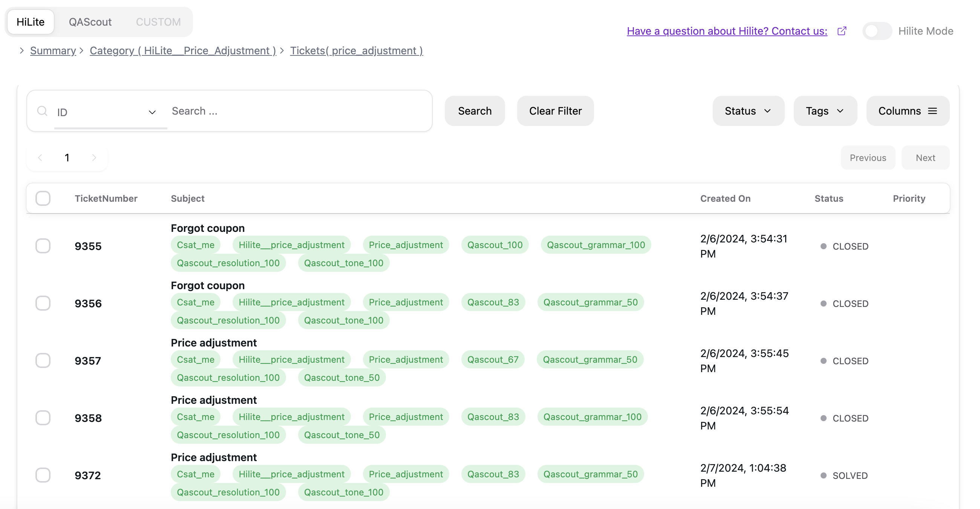Click the breadcrumb chevron before Summary
The width and height of the screenshot is (980, 509).
coord(22,50)
